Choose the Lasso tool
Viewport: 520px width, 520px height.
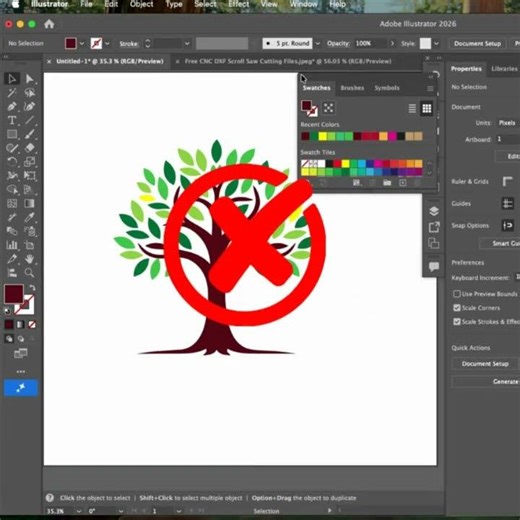29,93
